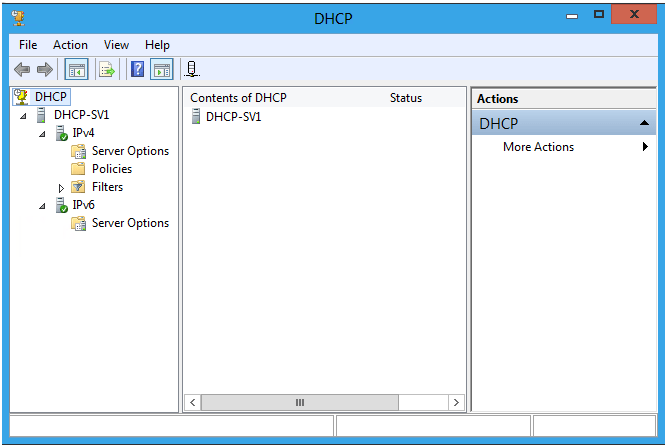Click the Server Options icon under IPv4
This screenshot has height=447, width=667.
coord(78,151)
